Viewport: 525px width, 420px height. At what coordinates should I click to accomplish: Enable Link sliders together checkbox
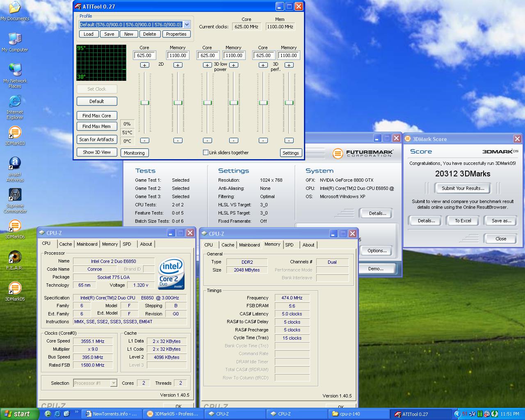pyautogui.click(x=206, y=153)
